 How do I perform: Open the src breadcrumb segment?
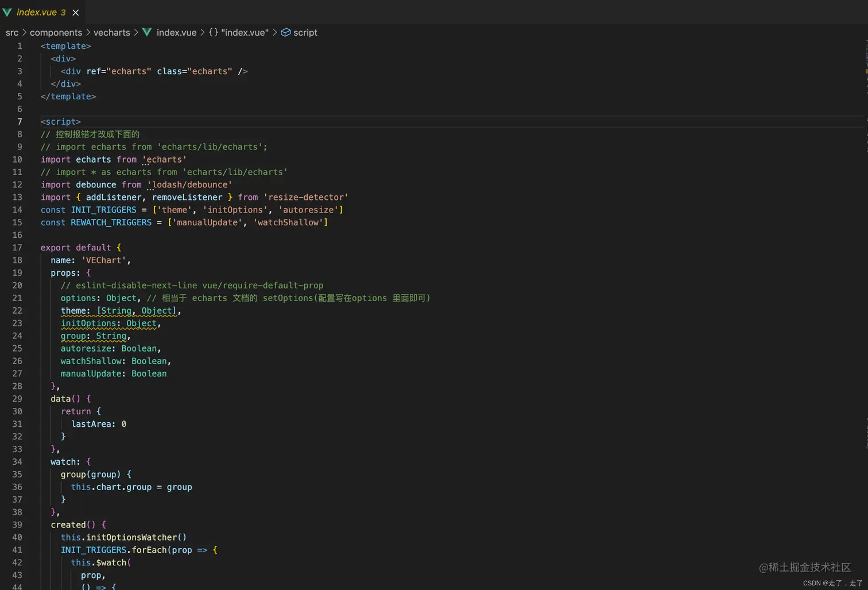12,33
